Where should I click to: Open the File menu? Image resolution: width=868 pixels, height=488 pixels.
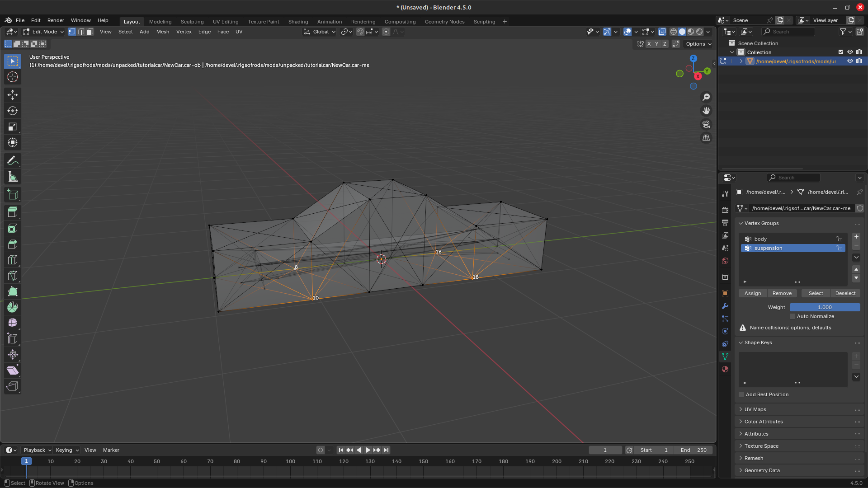click(x=20, y=20)
